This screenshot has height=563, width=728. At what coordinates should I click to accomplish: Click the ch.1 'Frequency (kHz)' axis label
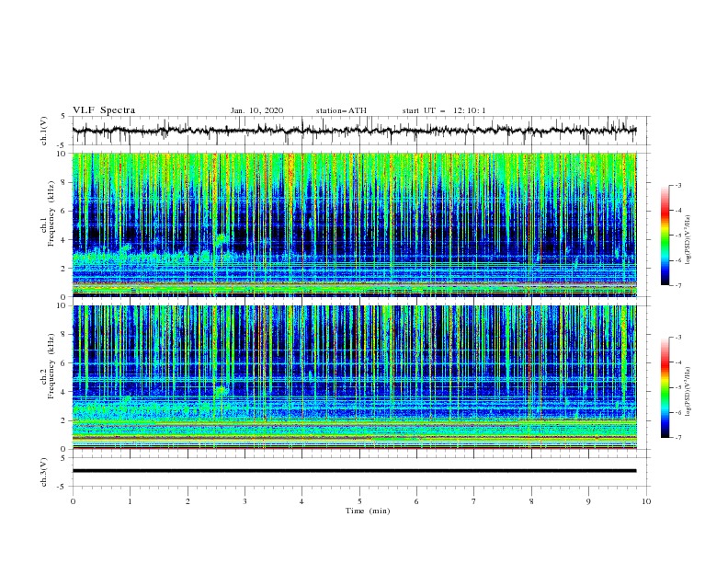(51, 213)
